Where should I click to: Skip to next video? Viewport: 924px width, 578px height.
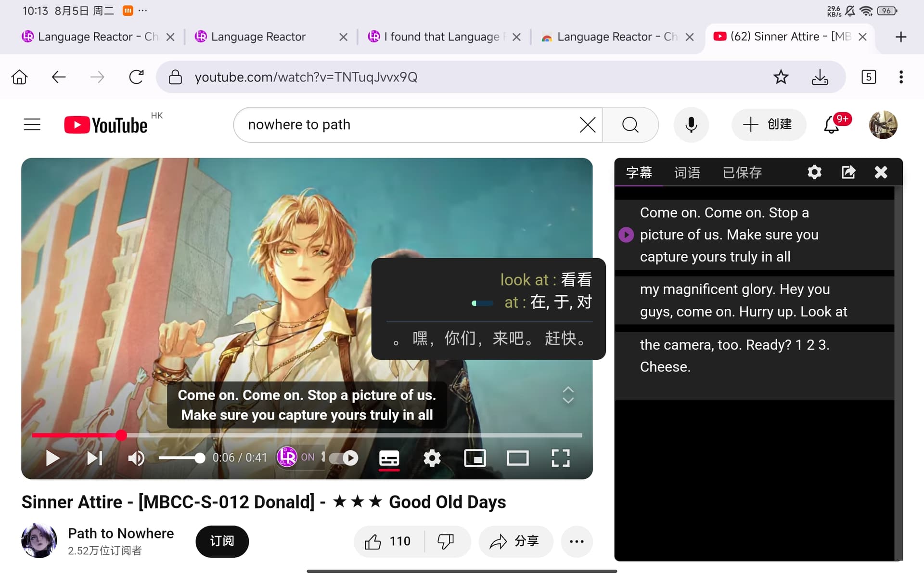pyautogui.click(x=94, y=458)
